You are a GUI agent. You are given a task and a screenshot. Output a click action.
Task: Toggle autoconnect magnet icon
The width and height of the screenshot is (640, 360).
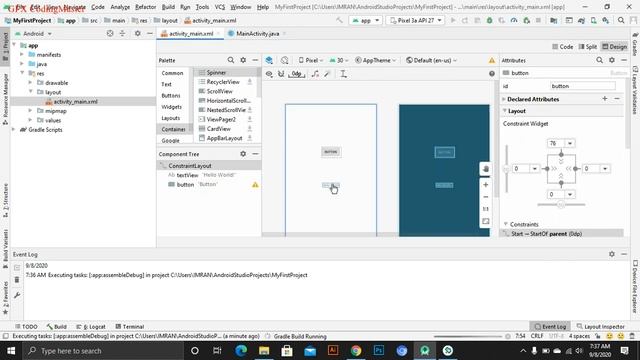(x=281, y=74)
